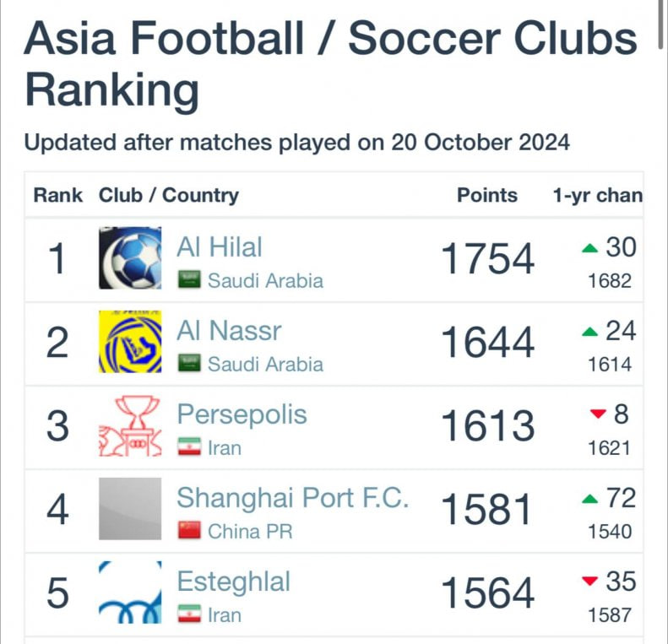Click the Shanghai Port gray placeholder logo
This screenshot has width=668, height=644.
click(130, 509)
